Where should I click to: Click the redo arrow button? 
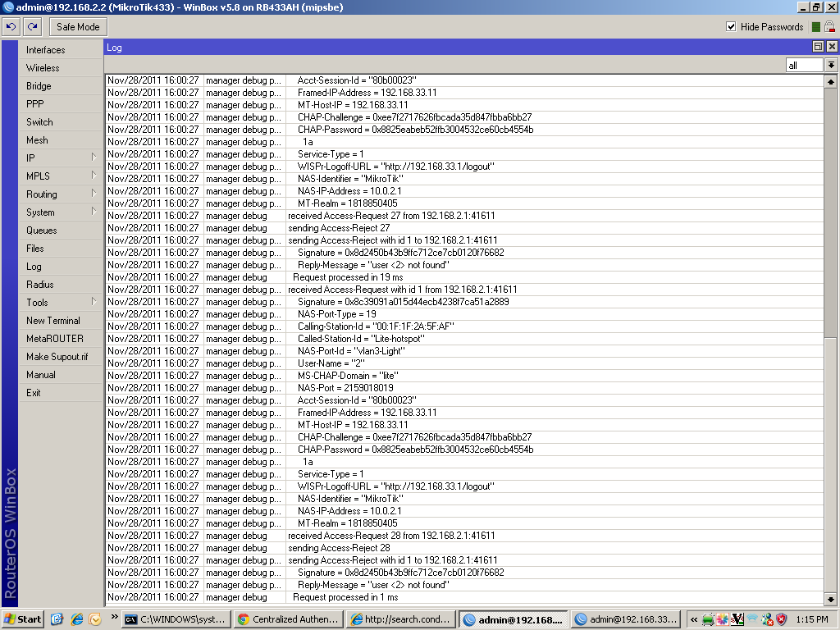point(33,27)
